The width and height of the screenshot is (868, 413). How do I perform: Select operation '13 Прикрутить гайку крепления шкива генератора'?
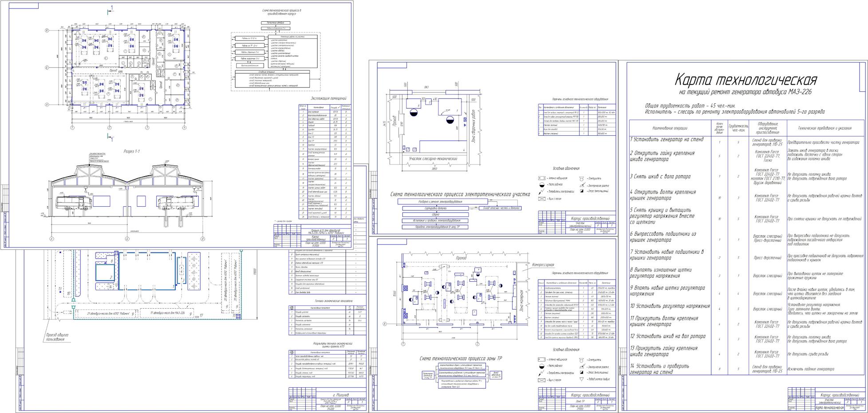click(663, 351)
